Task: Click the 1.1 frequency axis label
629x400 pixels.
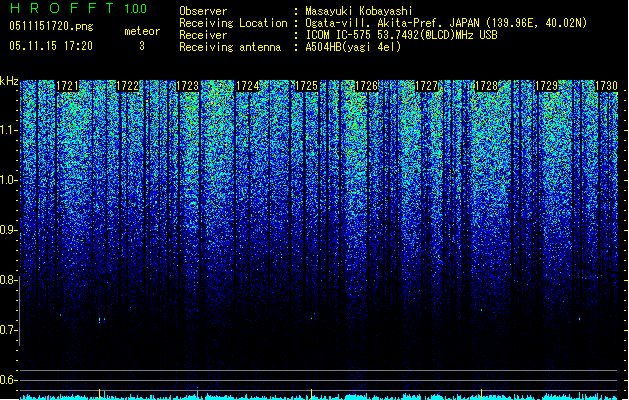Action: [9, 130]
